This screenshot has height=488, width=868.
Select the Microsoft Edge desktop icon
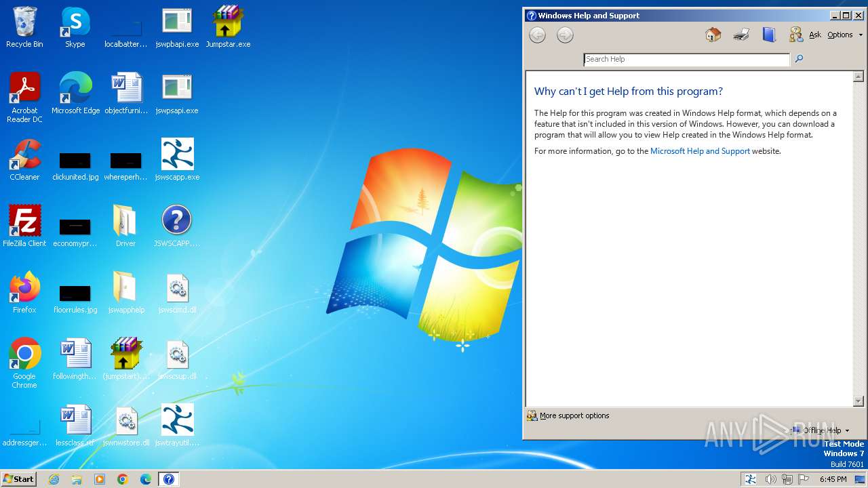[x=75, y=94]
